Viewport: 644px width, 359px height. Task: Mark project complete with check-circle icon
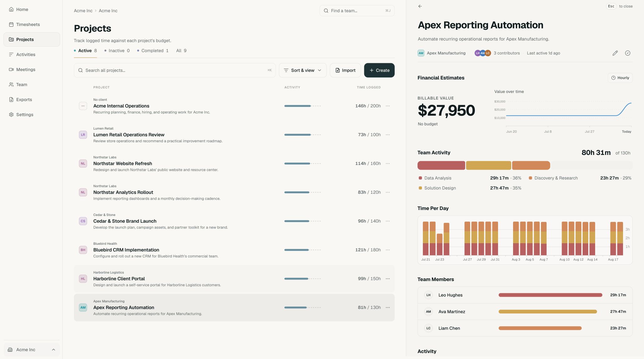(628, 53)
